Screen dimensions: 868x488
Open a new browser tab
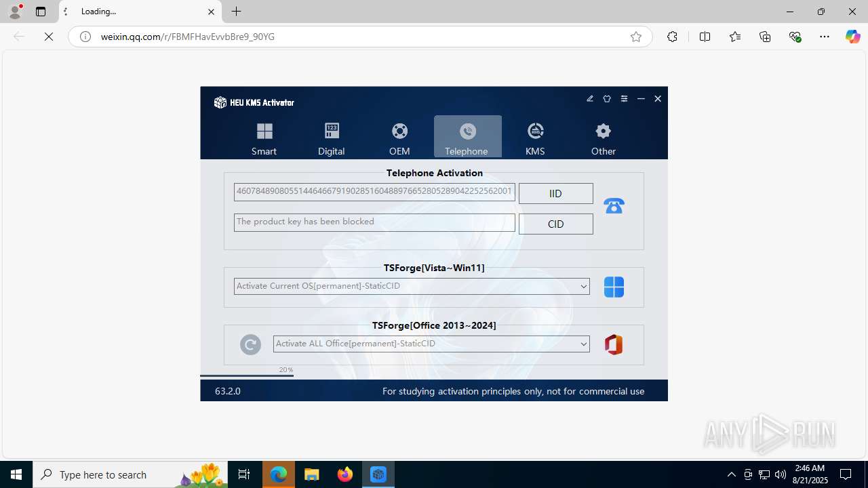pos(237,12)
